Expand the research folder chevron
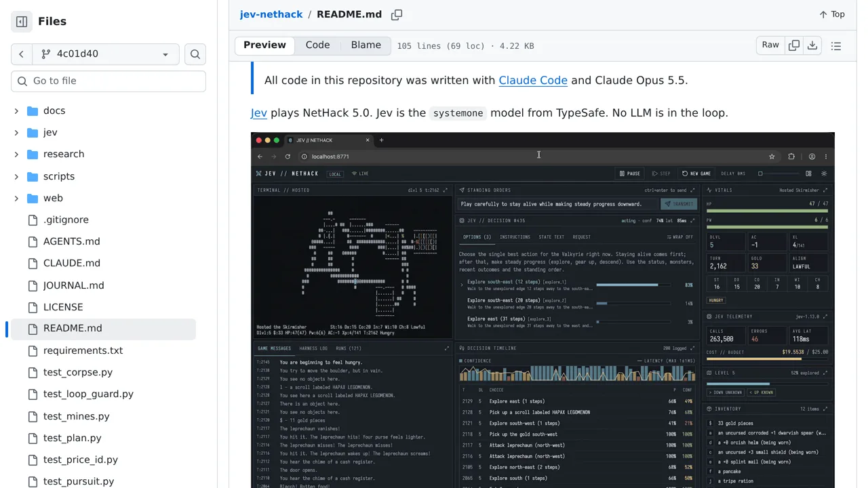The height and width of the screenshot is (488, 868). coord(16,155)
